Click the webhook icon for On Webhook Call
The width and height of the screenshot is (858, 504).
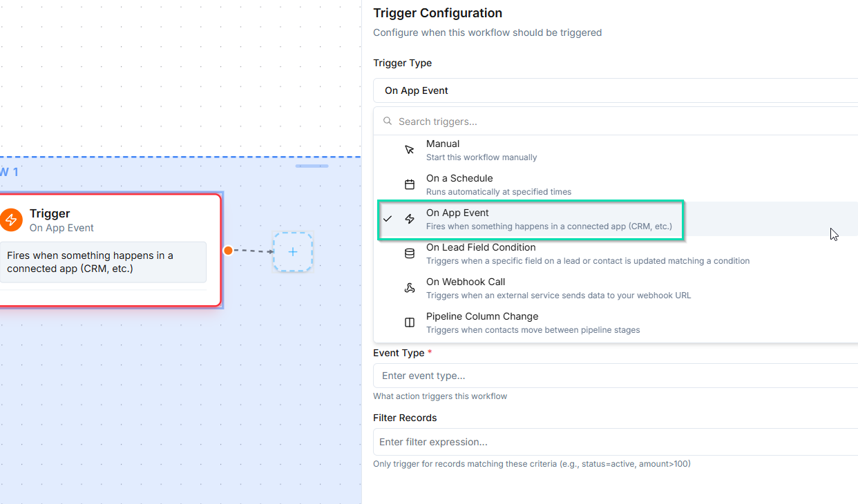pyautogui.click(x=410, y=288)
